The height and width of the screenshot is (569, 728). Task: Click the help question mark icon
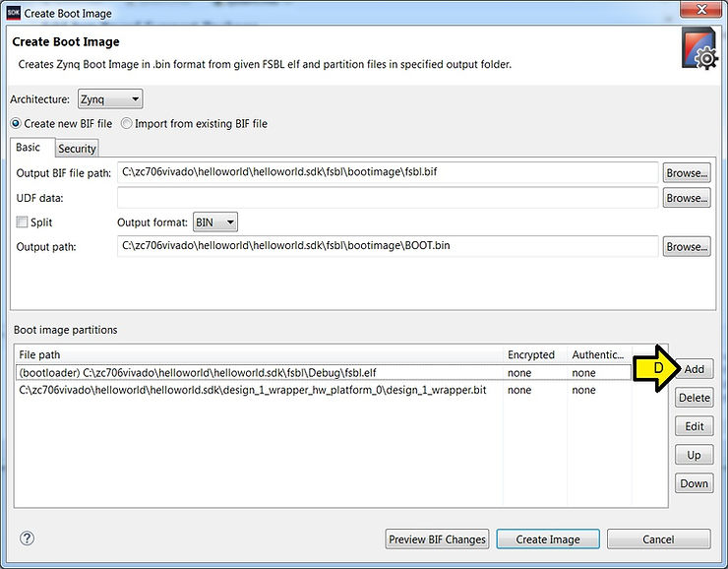click(28, 538)
